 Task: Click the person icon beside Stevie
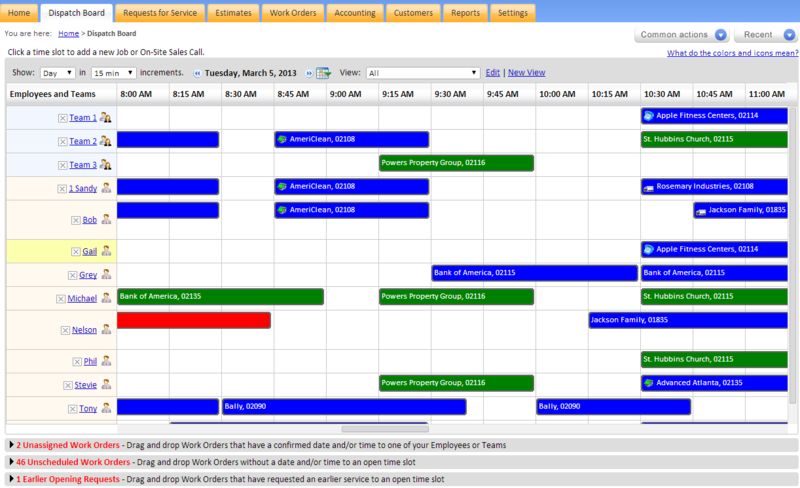click(106, 384)
